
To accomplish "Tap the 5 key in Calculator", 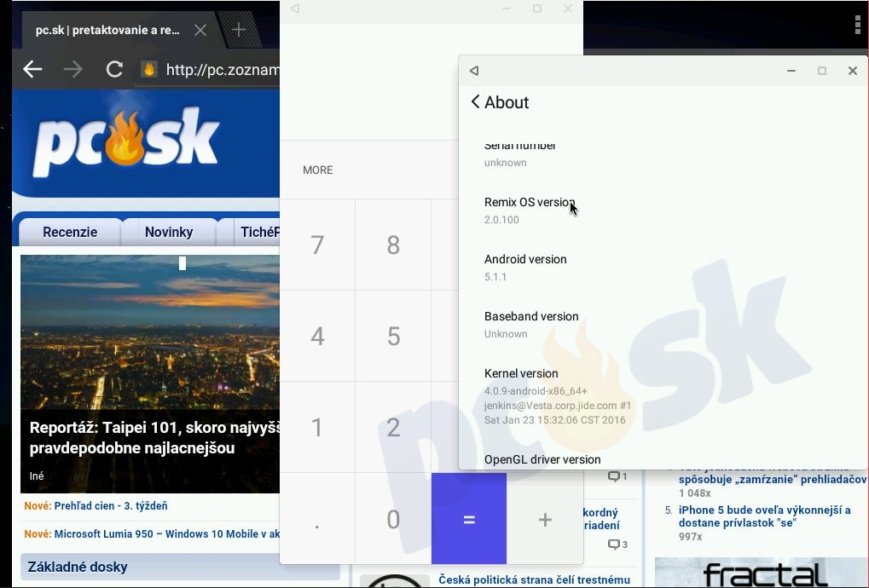I will [x=393, y=336].
